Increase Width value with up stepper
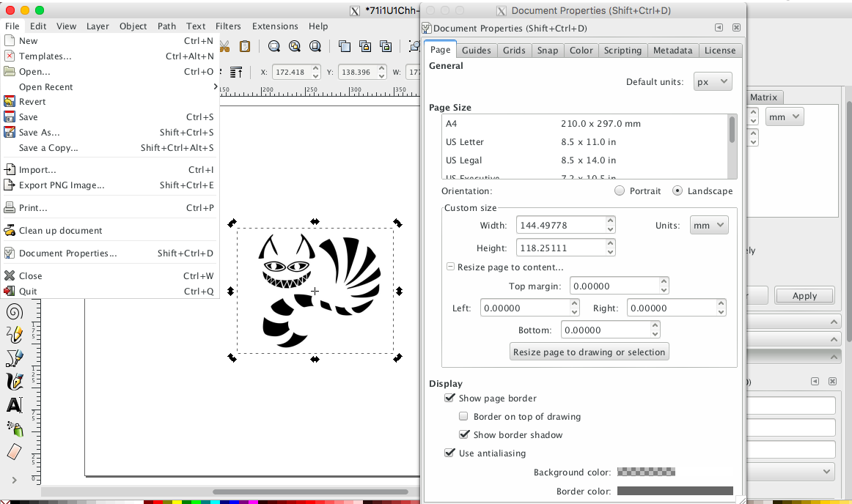The width and height of the screenshot is (852, 504). coord(611,220)
